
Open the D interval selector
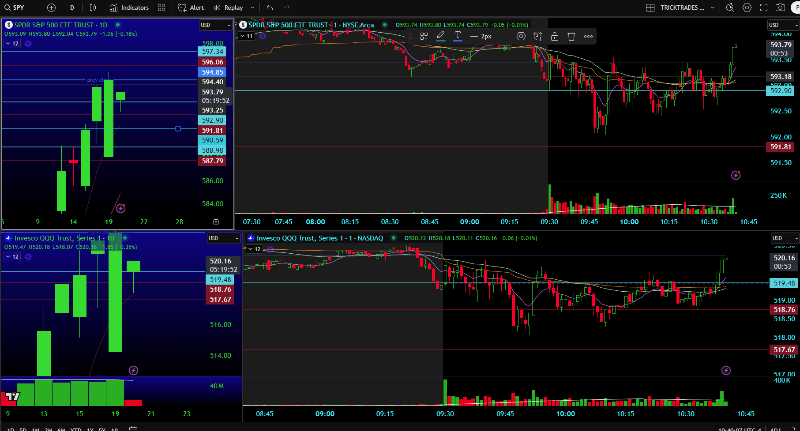tap(72, 8)
